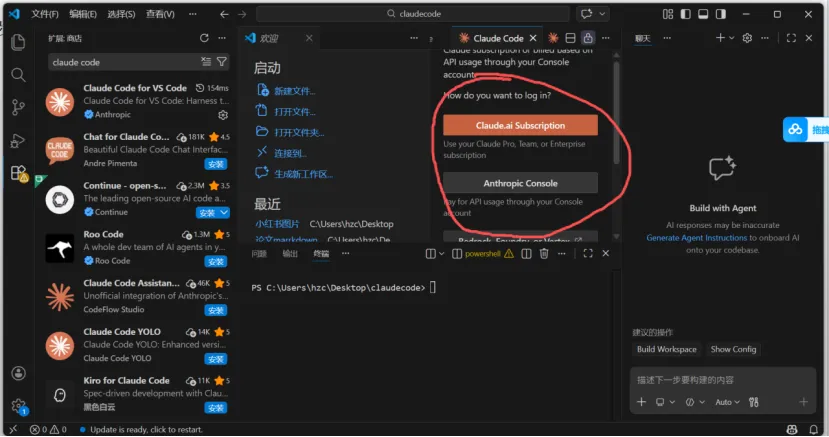Open the extensions filter funnel icon

(222, 62)
